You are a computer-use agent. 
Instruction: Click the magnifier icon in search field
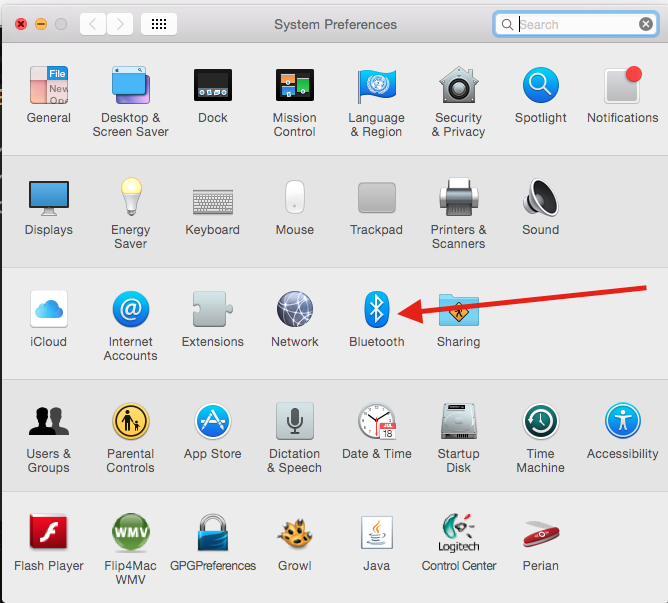click(507, 24)
